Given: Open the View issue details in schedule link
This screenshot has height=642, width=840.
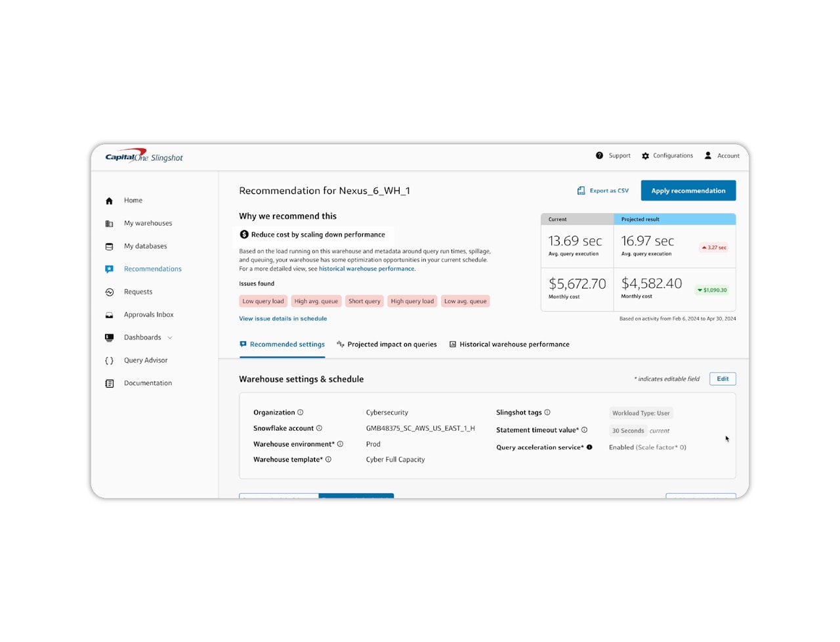Looking at the screenshot, I should (x=283, y=318).
